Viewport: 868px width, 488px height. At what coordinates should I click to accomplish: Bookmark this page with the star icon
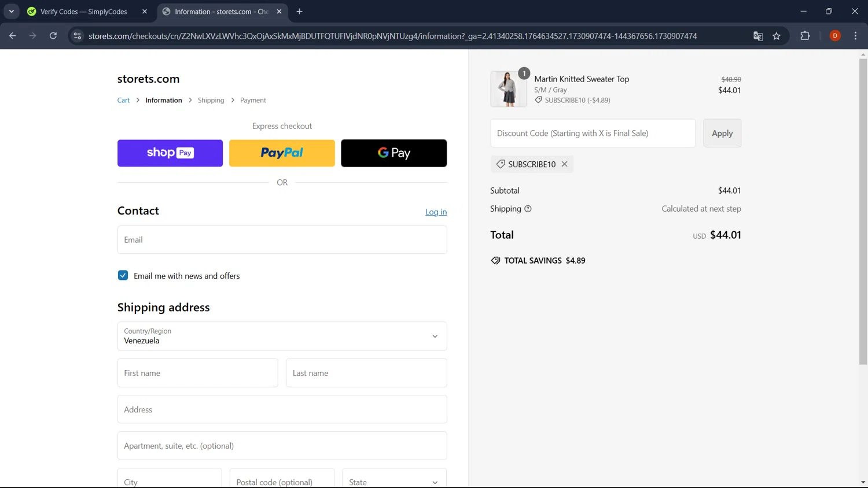click(x=777, y=36)
